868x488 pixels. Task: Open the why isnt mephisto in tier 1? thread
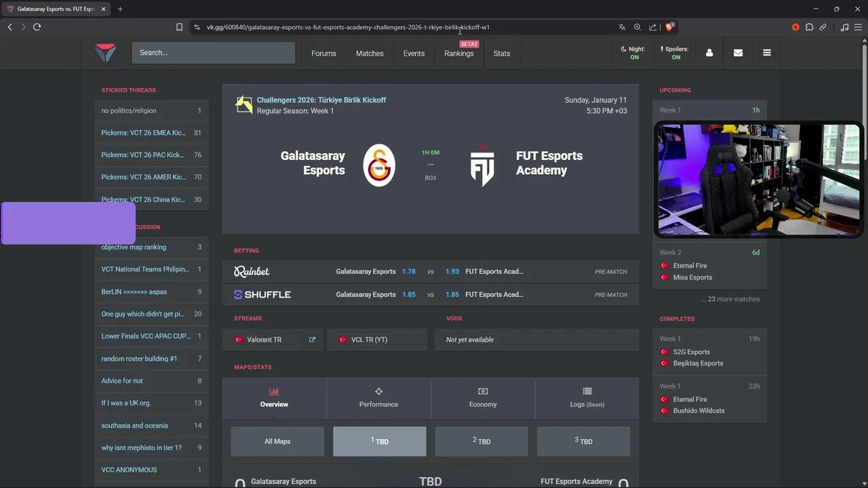tap(151, 447)
